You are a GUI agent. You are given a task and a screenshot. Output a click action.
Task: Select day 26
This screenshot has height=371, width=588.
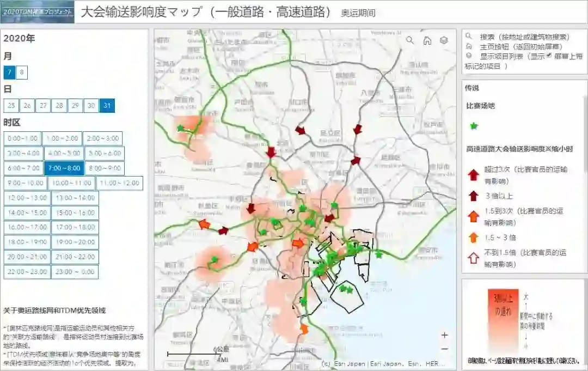pyautogui.click(x=27, y=105)
